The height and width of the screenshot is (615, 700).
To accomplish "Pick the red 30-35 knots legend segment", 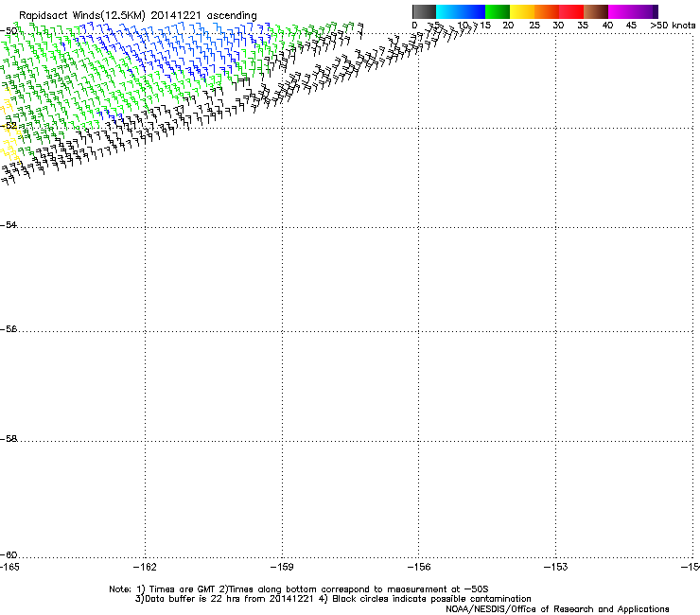I will click(x=571, y=11).
